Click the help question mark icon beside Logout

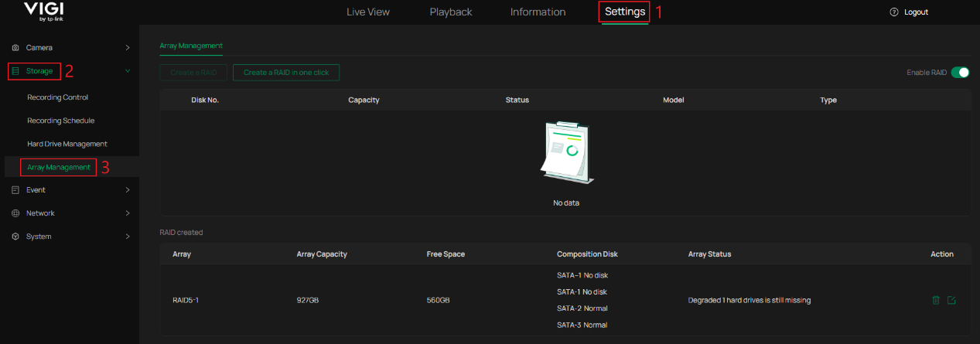894,12
